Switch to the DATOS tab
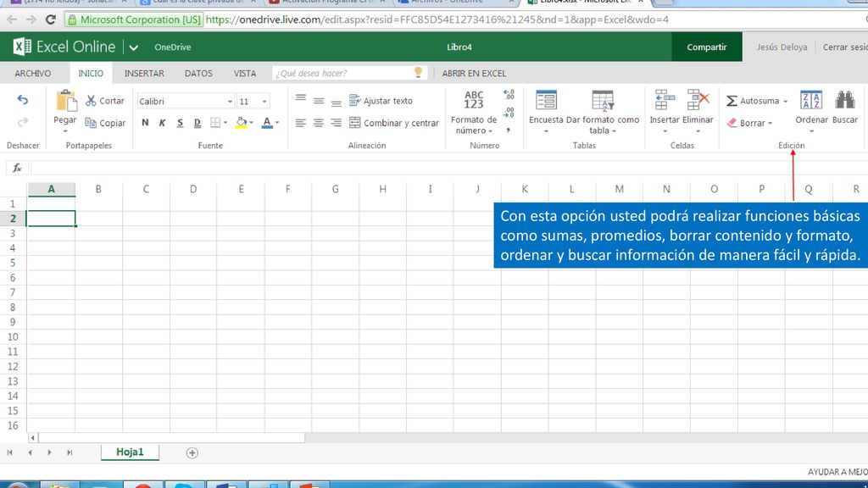The width and height of the screenshot is (868, 488). click(x=198, y=73)
